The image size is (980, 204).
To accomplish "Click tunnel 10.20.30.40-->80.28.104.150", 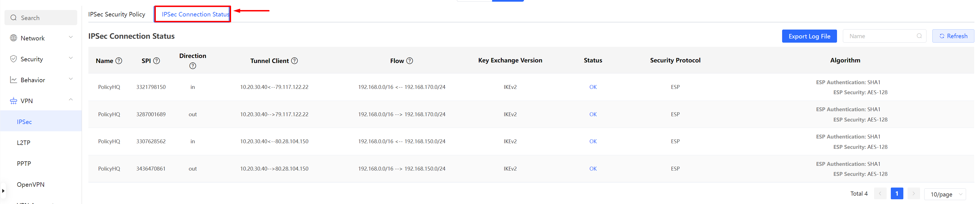I will point(274,169).
